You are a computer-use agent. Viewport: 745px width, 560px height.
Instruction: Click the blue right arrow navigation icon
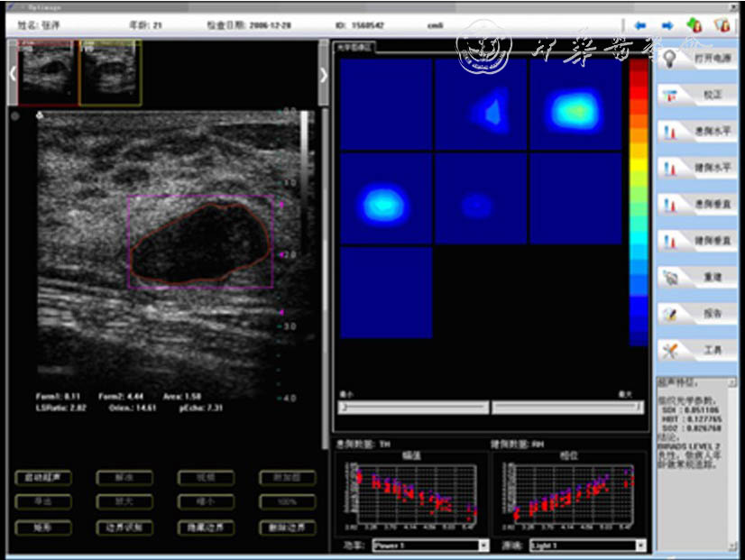pos(668,25)
